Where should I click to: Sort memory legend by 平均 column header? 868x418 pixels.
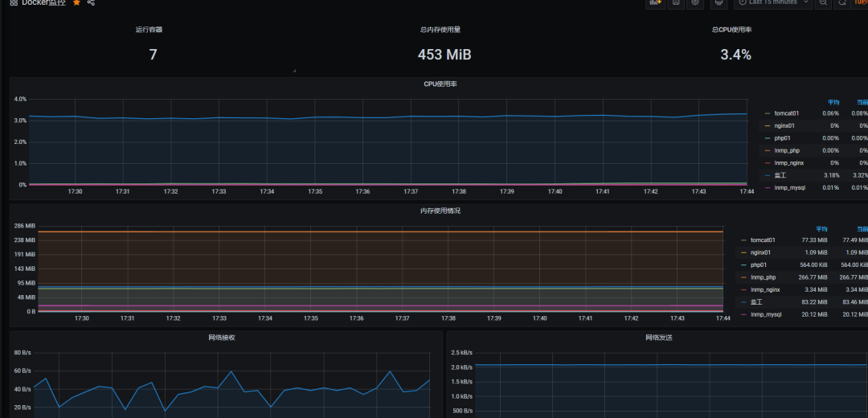(821, 228)
